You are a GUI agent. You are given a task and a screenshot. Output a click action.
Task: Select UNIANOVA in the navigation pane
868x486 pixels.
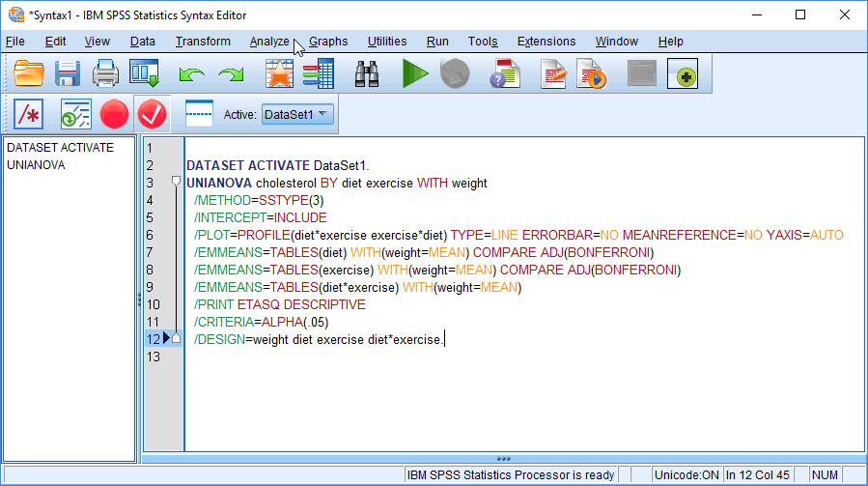pos(36,165)
